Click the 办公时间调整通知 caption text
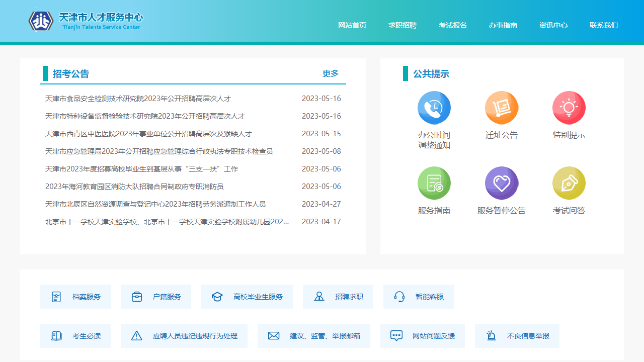 coord(434,140)
